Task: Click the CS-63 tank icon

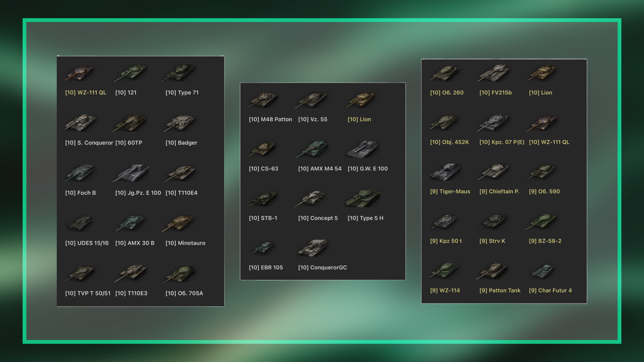Action: coord(262,149)
